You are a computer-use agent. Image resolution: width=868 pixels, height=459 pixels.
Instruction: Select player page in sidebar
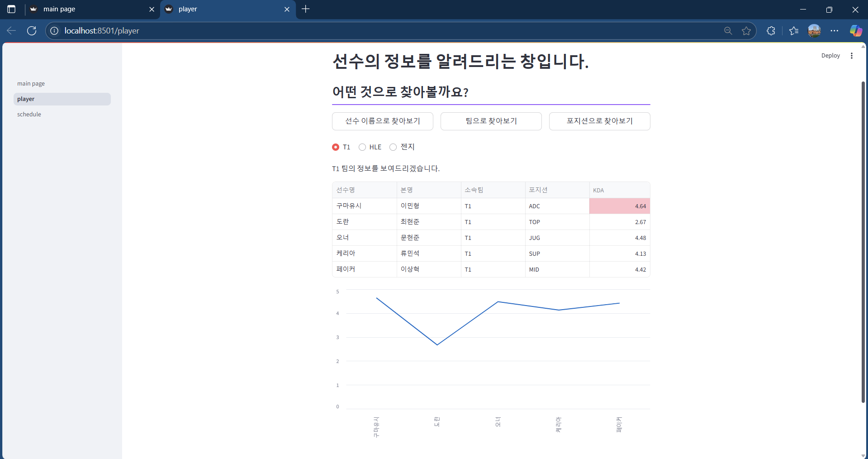(62, 99)
